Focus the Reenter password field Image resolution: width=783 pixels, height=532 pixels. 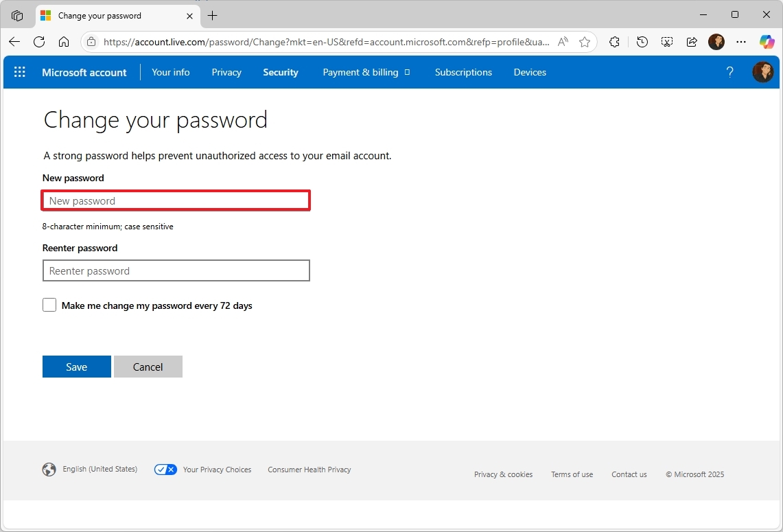click(x=176, y=270)
